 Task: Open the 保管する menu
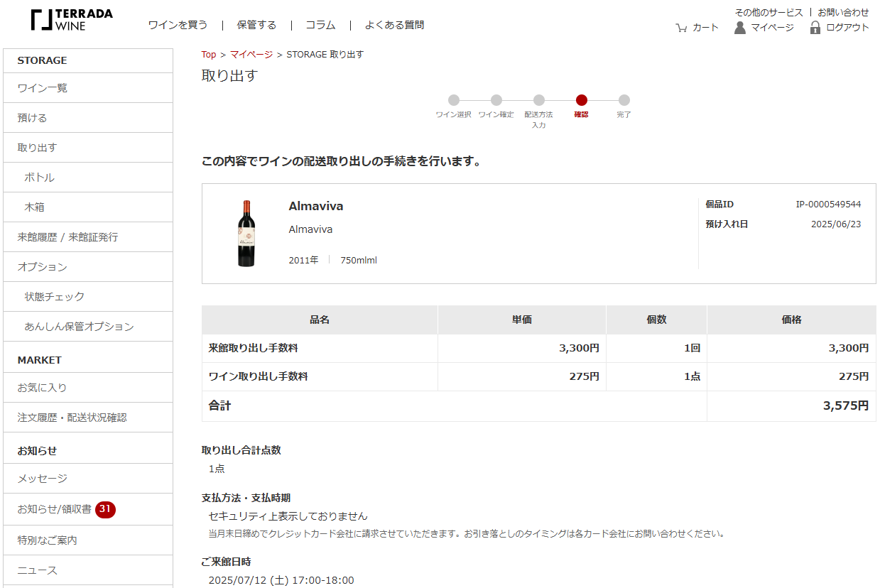pyautogui.click(x=256, y=25)
